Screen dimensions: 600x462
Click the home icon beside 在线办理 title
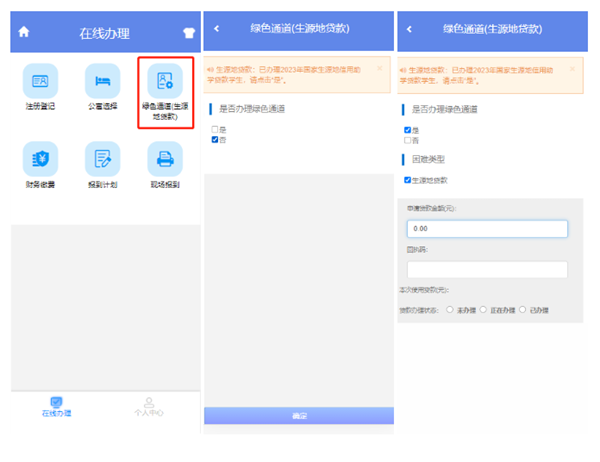[x=24, y=32]
